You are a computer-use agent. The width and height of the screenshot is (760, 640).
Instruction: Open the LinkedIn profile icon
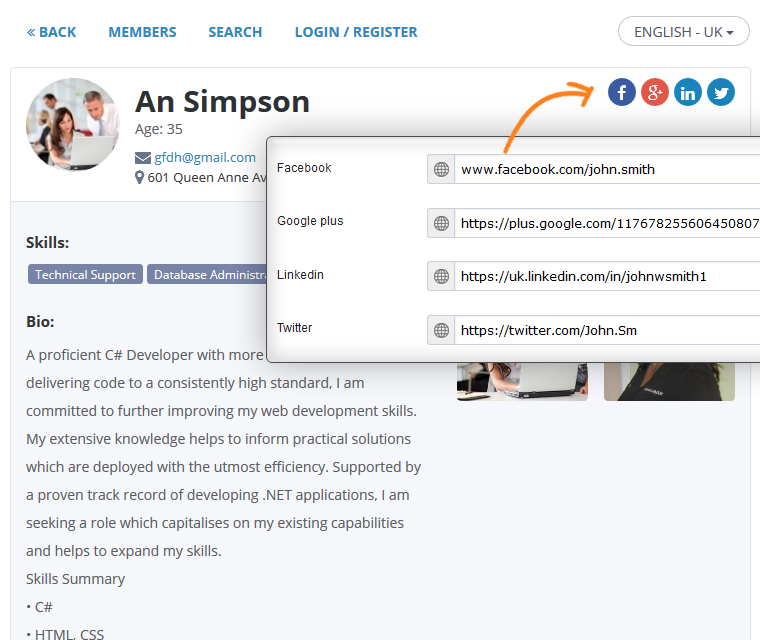coord(688,92)
